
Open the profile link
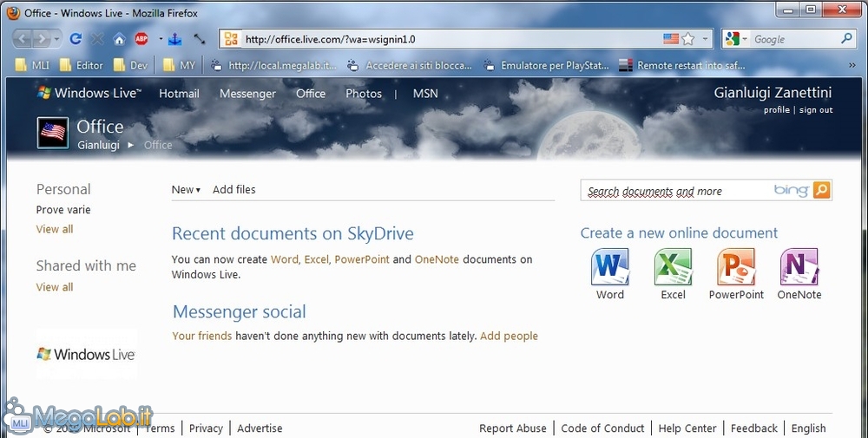[x=777, y=109]
